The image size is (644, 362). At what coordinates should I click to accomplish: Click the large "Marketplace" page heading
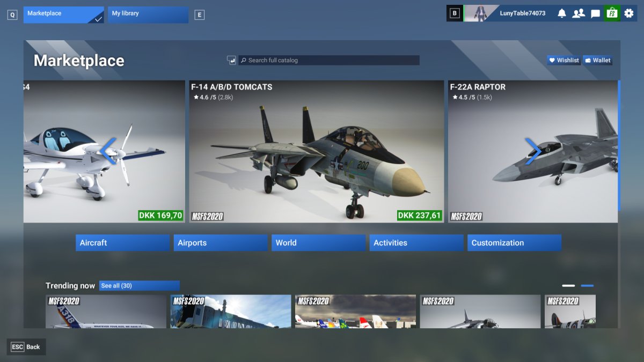(79, 61)
